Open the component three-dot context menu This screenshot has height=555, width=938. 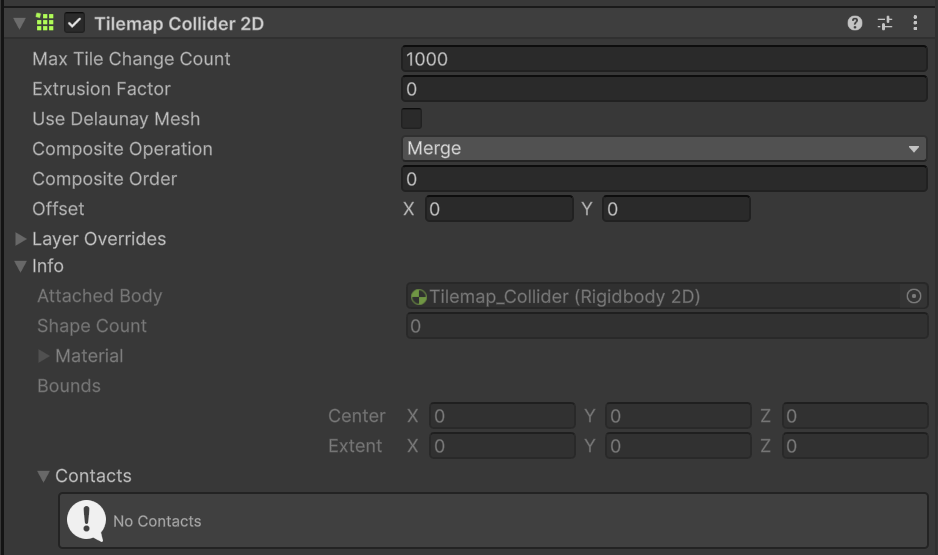point(915,23)
